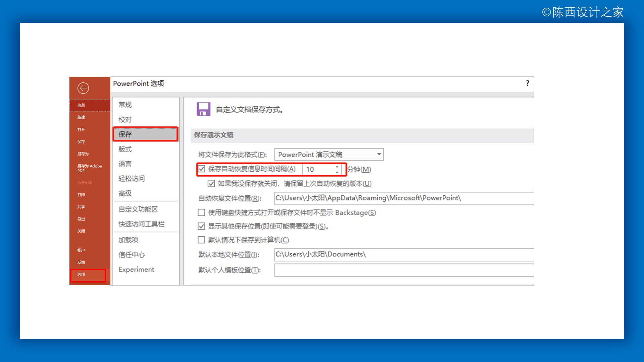Decrease AutoRecover minutes with down arrow
644x362 pixels.
click(x=337, y=172)
